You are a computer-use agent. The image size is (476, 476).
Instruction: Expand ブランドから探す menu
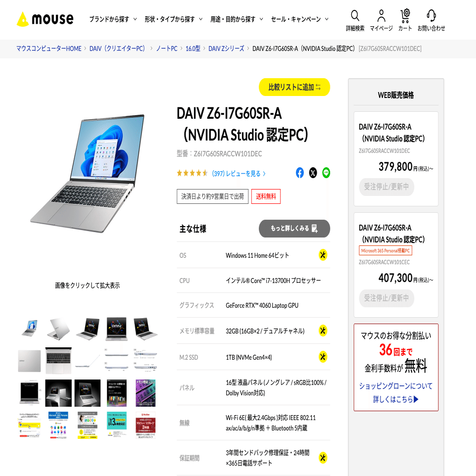click(113, 19)
